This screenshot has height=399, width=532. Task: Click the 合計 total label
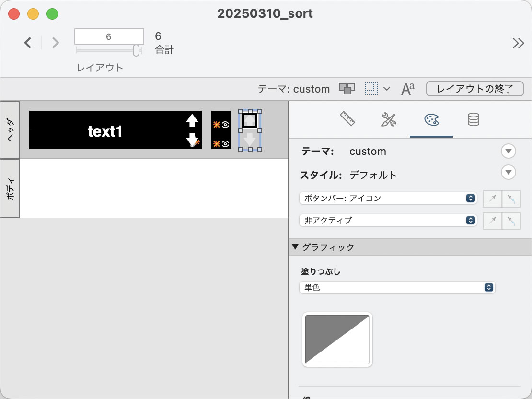pyautogui.click(x=164, y=50)
